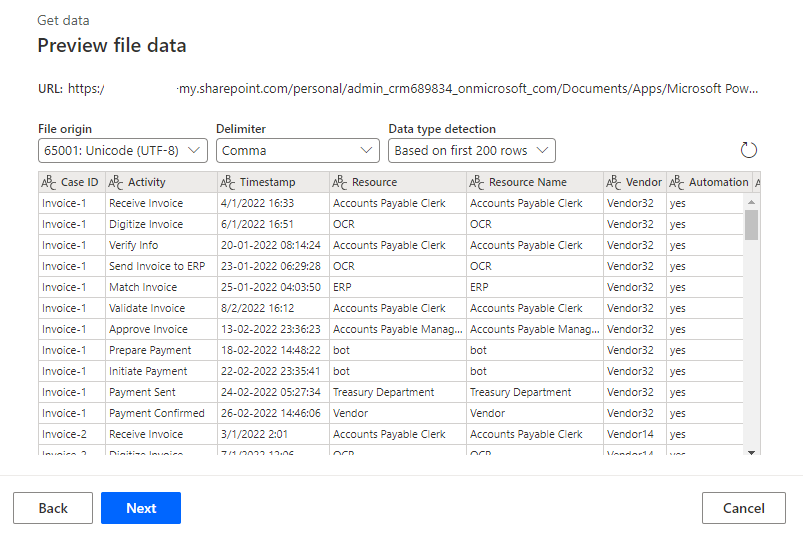803x535 pixels.
Task: Click the 'Vendor14' cell in Invoice-2 row
Action: pos(635,434)
